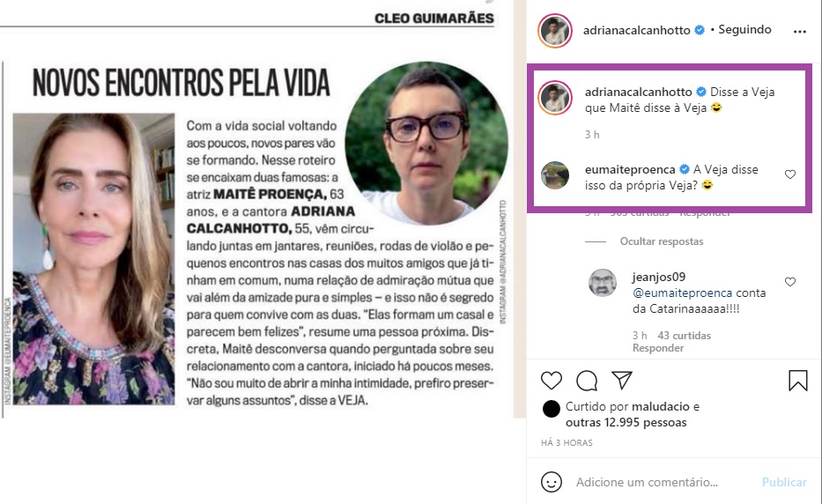The width and height of the screenshot is (822, 504).
Task: Click the Publicar post comment button
Action: [784, 482]
